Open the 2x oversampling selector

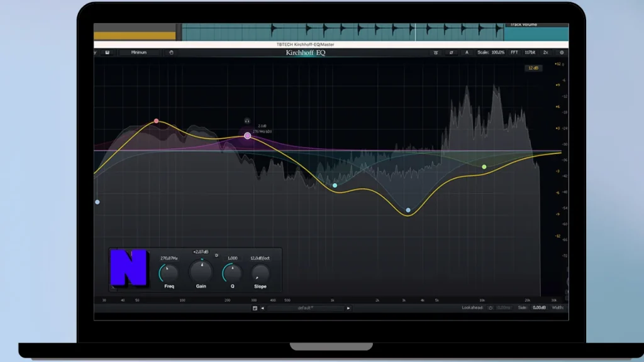pyautogui.click(x=546, y=53)
